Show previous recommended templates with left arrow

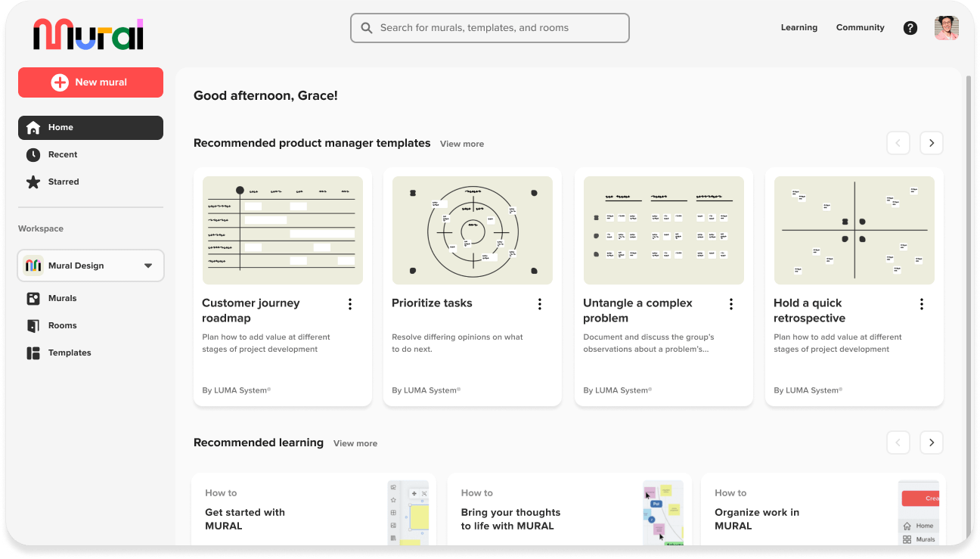[898, 143]
